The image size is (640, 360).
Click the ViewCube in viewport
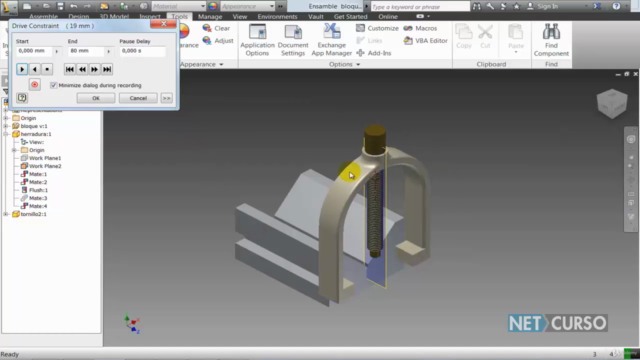click(612, 103)
